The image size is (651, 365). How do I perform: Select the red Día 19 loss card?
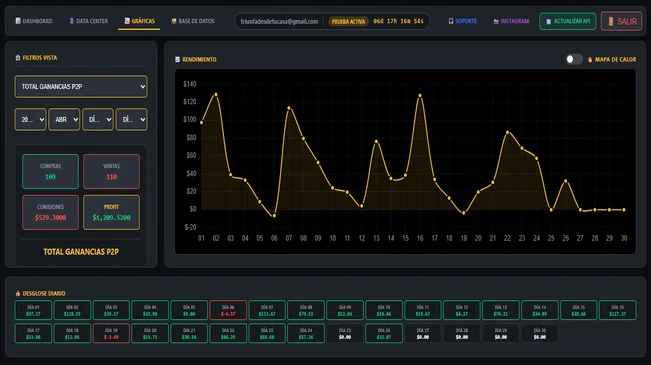click(x=111, y=333)
